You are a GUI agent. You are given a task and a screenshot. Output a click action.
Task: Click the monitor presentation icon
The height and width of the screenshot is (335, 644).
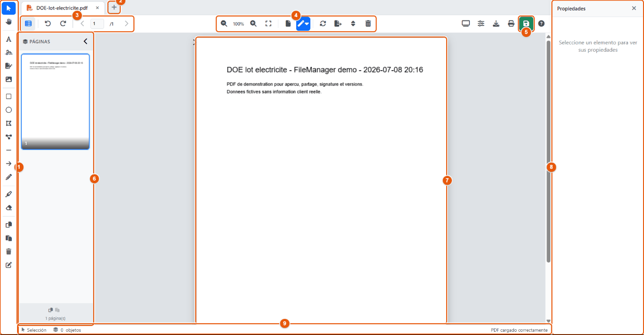point(466,23)
